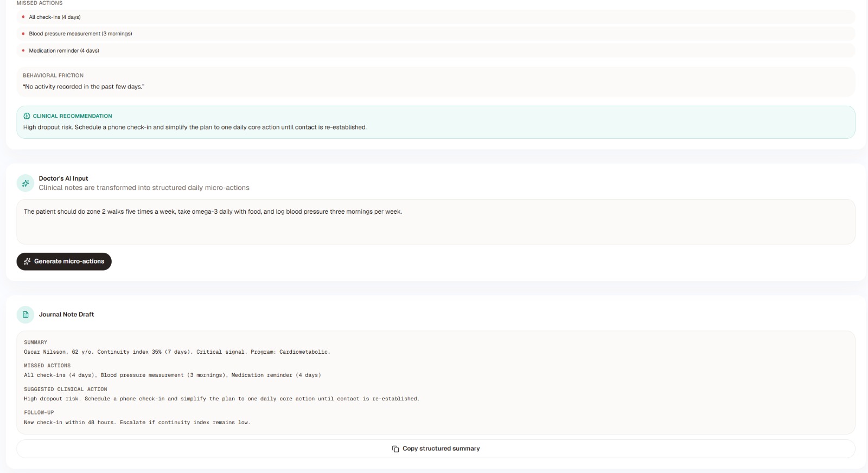This screenshot has width=868, height=473.
Task: Click the sparkle icon beside Doctor's AI Input
Action: [25, 183]
